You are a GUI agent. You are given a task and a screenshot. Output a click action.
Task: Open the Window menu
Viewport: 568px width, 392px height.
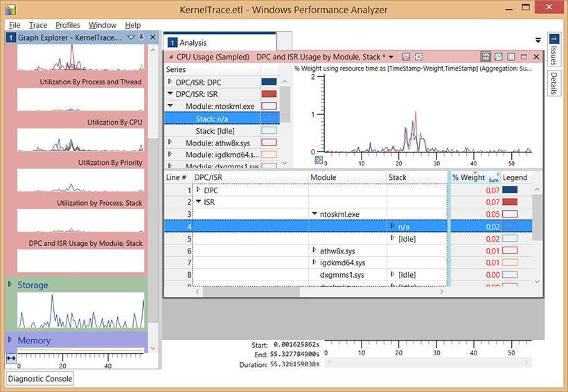[x=103, y=25]
